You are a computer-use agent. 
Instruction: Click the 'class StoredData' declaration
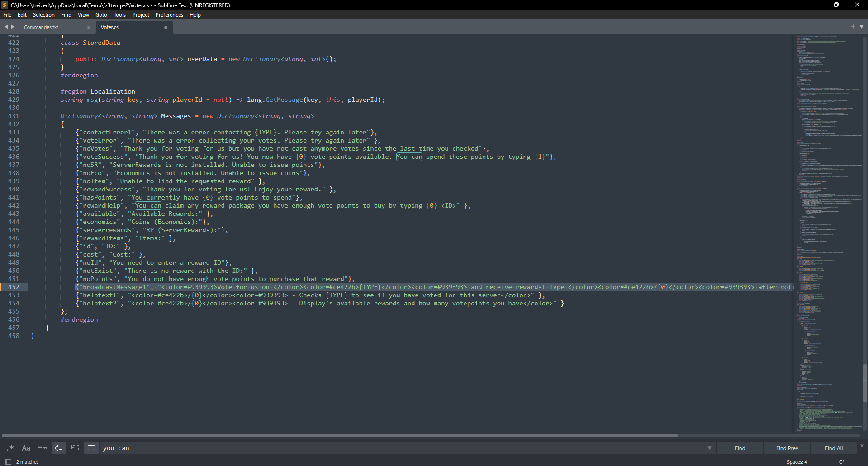tap(90, 43)
